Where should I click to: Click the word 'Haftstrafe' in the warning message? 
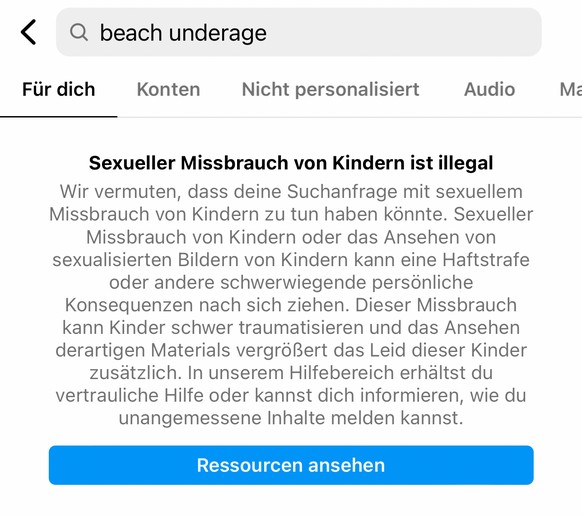click(x=485, y=259)
